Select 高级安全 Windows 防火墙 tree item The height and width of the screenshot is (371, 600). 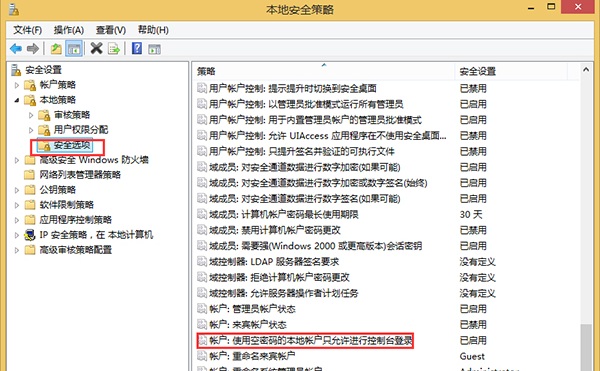point(94,160)
